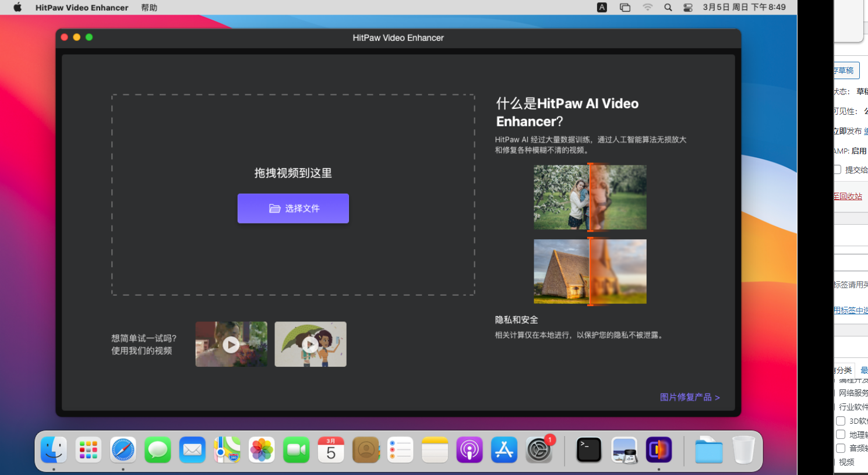Open Messages from the Dock

[157, 450]
